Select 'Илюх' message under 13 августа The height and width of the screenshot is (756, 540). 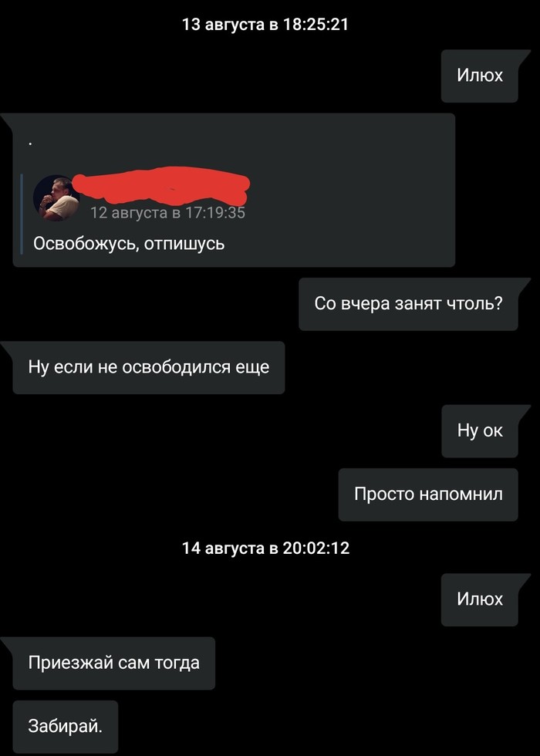pos(480,76)
